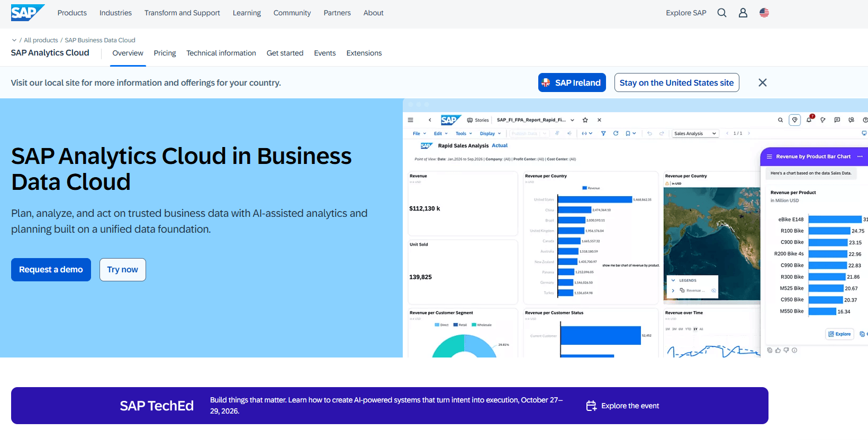Open the Tools dropdown in the dashboard
The image size is (868, 440).
pos(464,134)
